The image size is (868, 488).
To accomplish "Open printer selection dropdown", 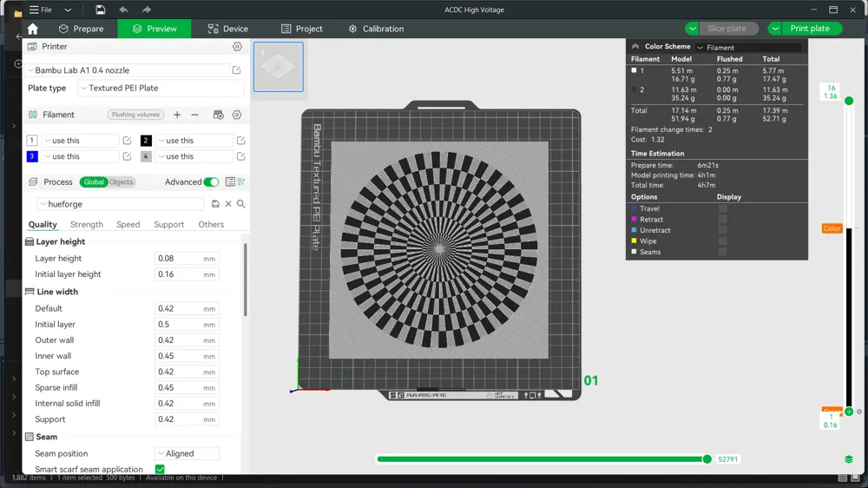I will pyautogui.click(x=127, y=70).
